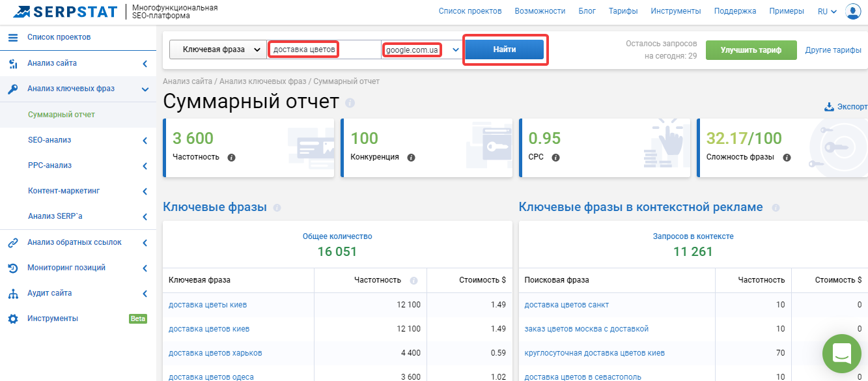Expand Мониторинг позиций section chevron
The image size is (868, 381).
[145, 268]
